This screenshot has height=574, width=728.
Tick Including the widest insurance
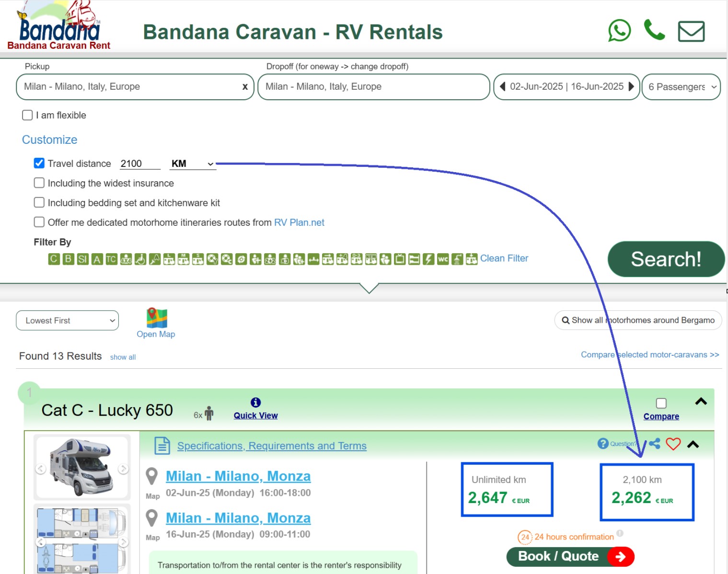coord(39,183)
